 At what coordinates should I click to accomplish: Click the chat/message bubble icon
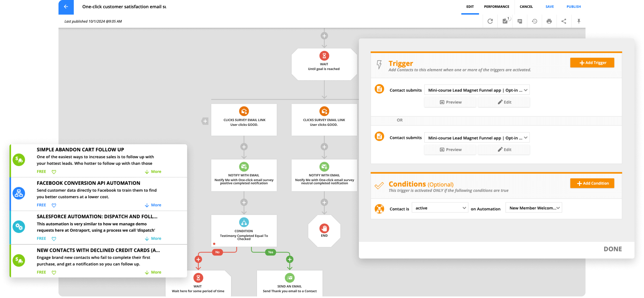tap(520, 21)
